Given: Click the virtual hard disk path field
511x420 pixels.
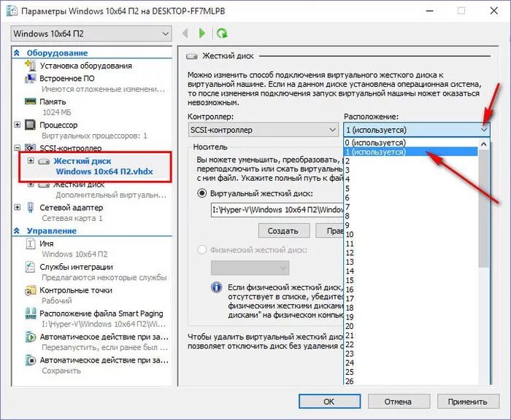Looking at the screenshot, I should pos(277,210).
